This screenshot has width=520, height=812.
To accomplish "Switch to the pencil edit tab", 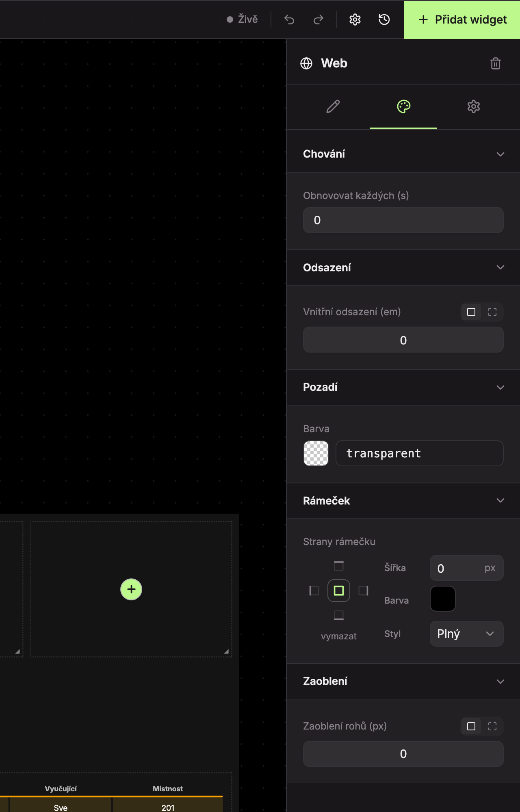I will coord(333,107).
